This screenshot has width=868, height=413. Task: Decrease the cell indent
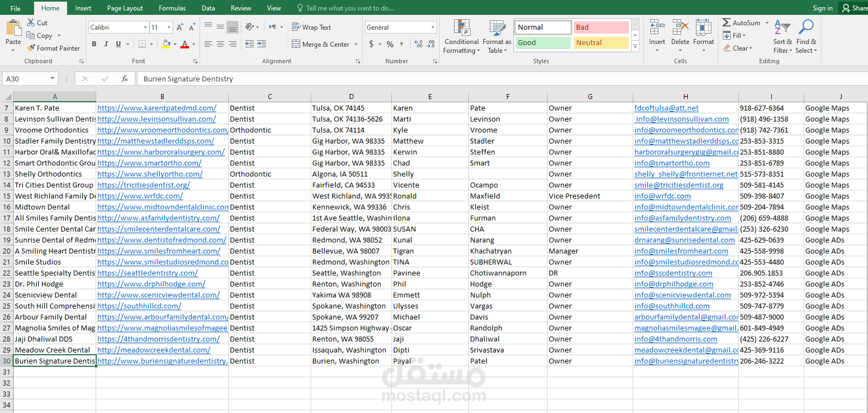coord(250,43)
